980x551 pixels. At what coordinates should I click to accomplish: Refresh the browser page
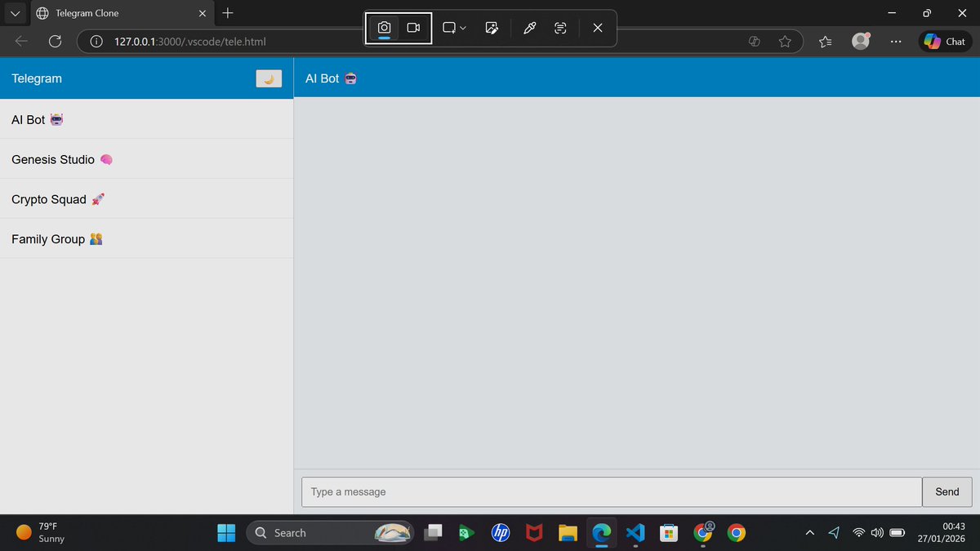tap(56, 42)
